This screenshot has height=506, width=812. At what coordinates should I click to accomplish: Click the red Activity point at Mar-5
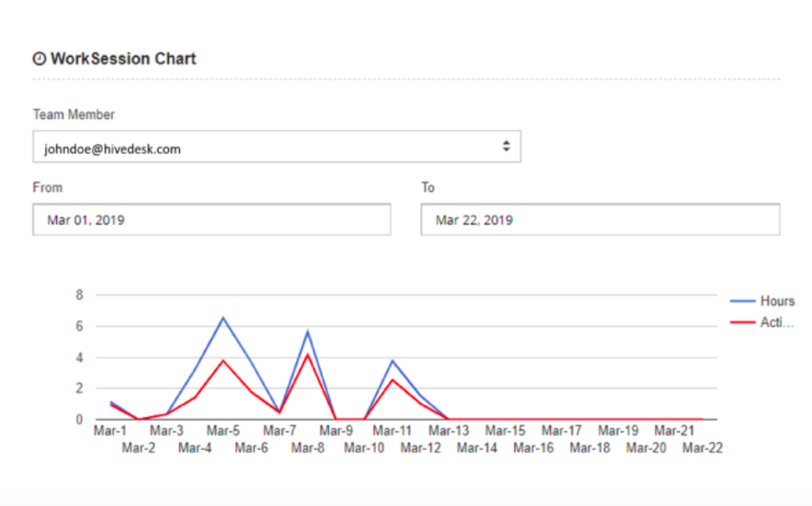[x=224, y=360]
